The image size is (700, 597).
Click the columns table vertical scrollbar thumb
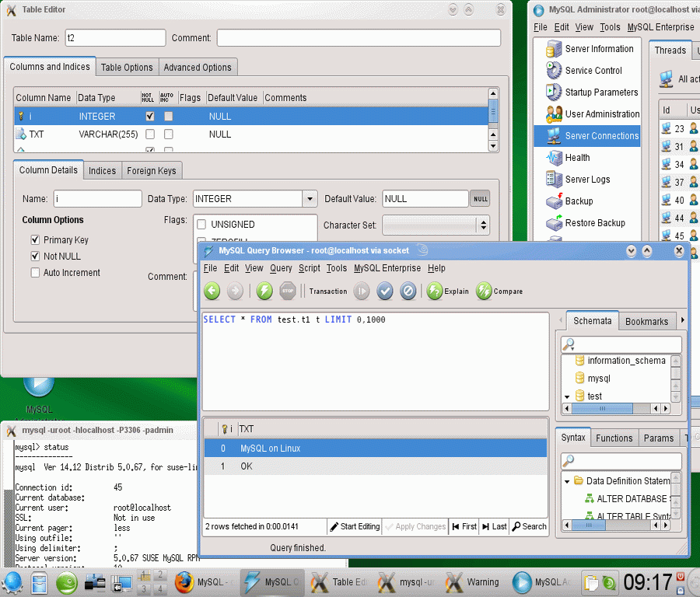coord(493,111)
